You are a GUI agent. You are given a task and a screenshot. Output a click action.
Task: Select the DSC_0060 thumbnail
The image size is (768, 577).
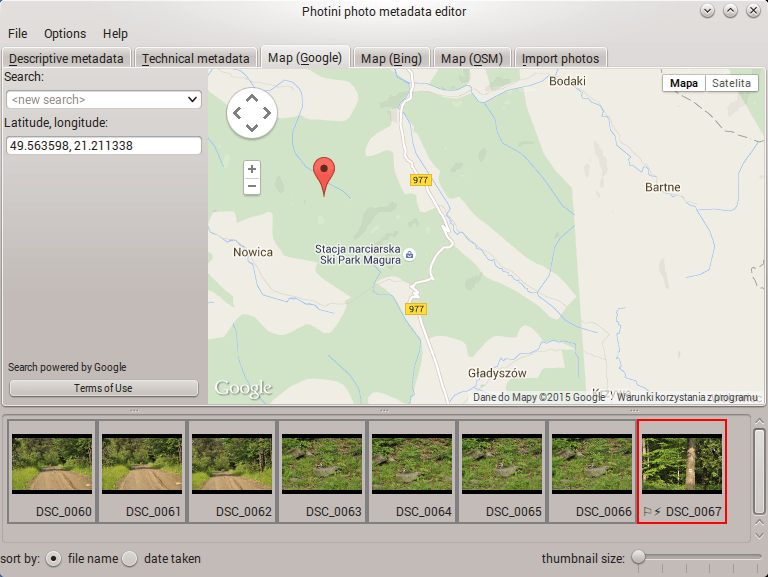click(x=52, y=472)
